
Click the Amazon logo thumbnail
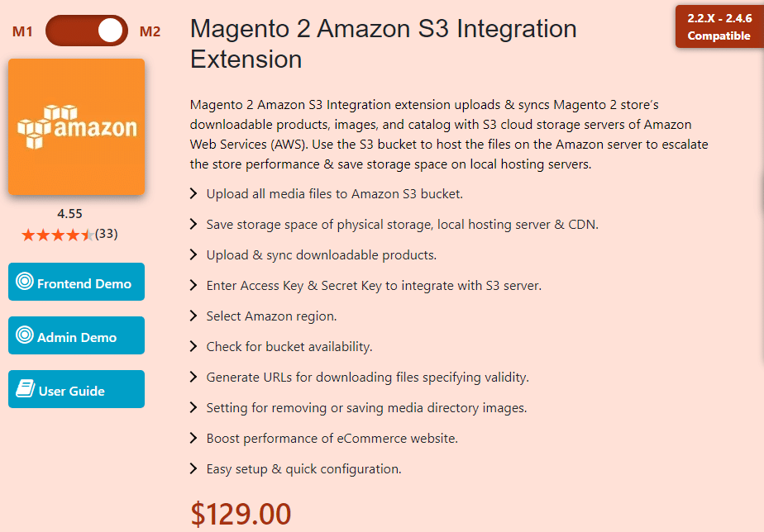coord(76,126)
